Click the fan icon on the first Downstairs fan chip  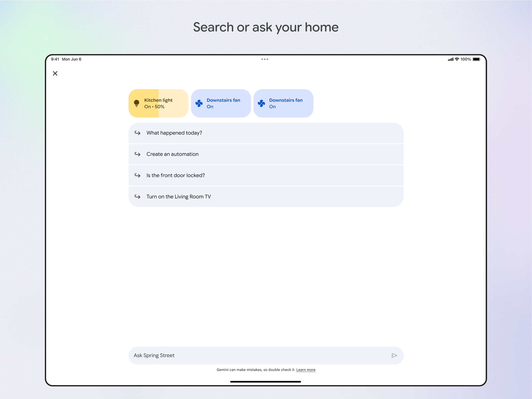pyautogui.click(x=199, y=103)
